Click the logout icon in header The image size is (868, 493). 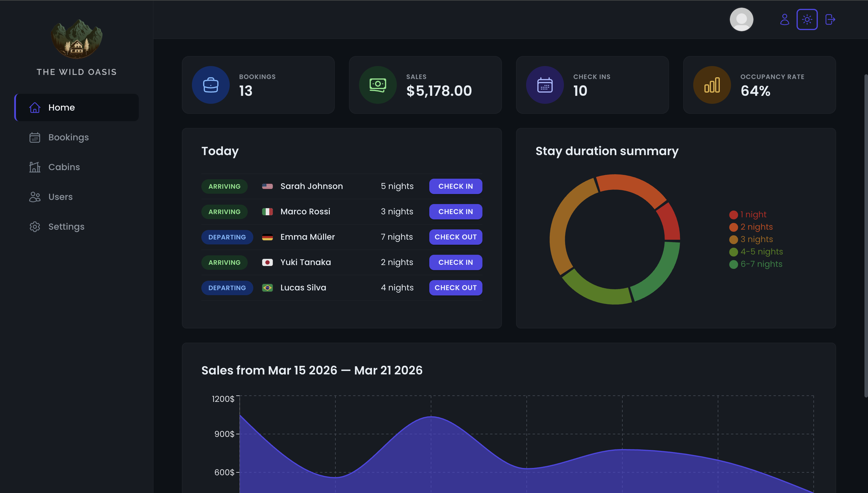pyautogui.click(x=830, y=19)
